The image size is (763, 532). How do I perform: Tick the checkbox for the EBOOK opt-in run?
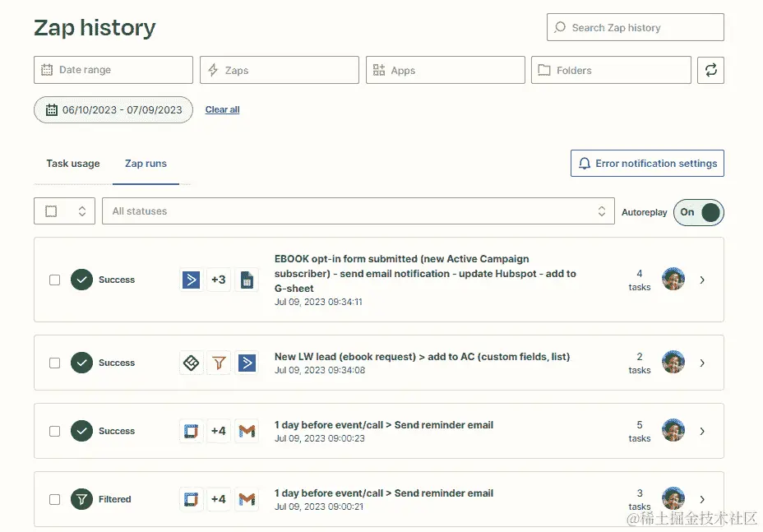tap(54, 280)
